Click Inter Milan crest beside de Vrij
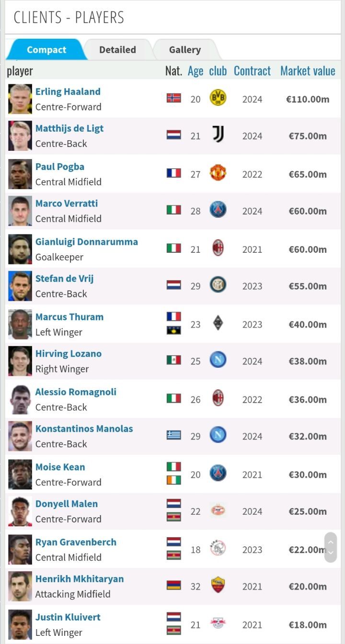 pyautogui.click(x=218, y=285)
